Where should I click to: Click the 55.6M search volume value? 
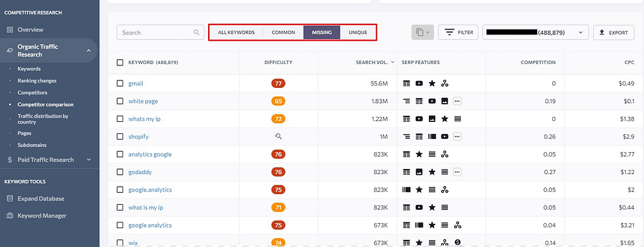(380, 84)
